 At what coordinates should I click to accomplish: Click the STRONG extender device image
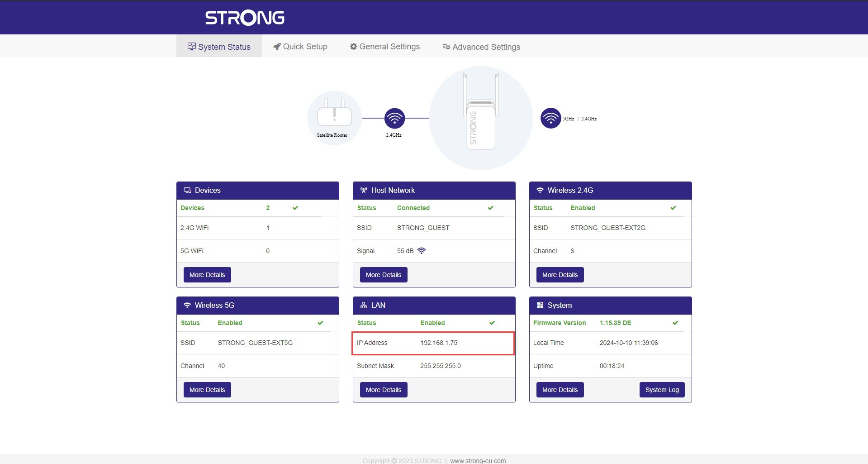click(480, 111)
